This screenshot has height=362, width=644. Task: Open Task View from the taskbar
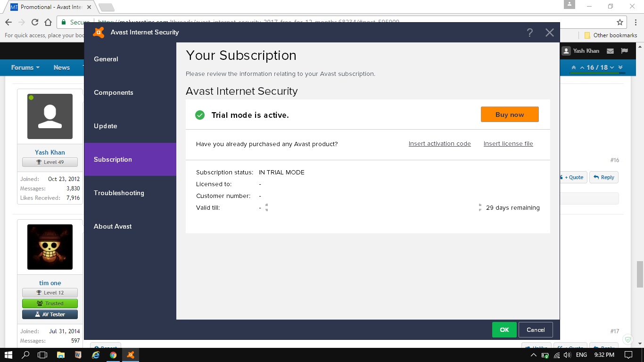[x=42, y=355]
